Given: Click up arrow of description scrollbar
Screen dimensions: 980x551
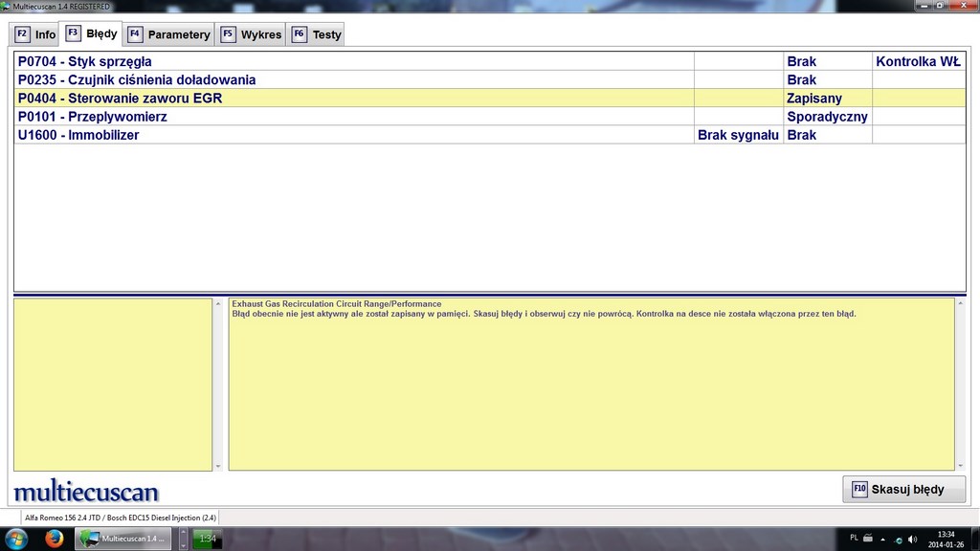Looking at the screenshot, I should point(961,303).
